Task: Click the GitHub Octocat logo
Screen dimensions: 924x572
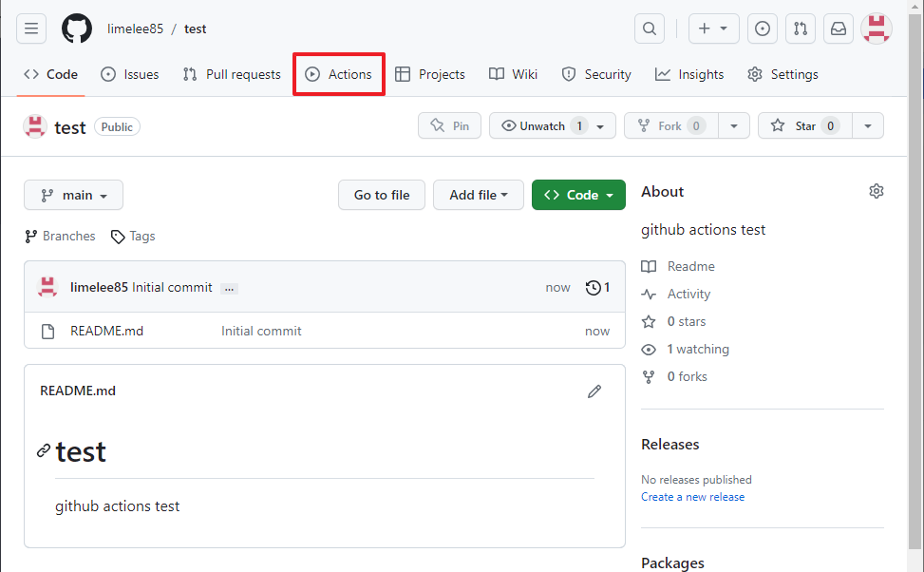Action: click(77, 29)
